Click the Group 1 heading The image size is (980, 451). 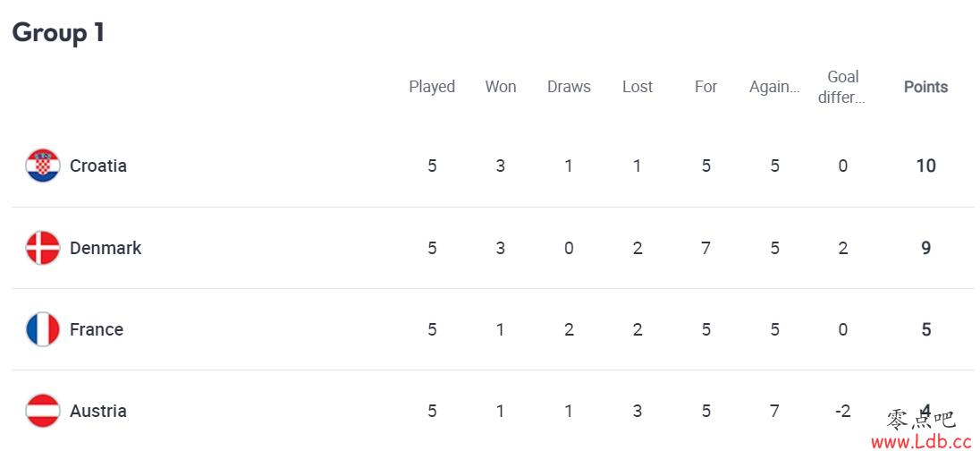point(58,32)
